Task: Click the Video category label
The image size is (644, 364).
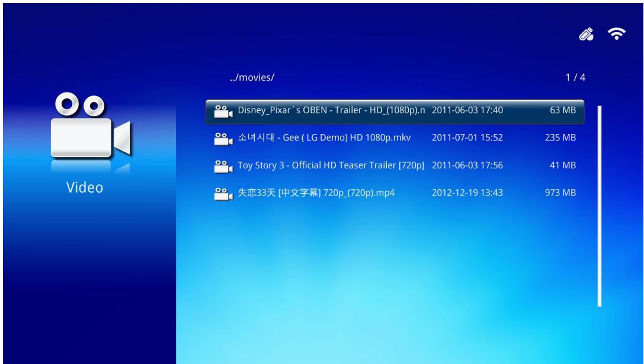Action: point(84,188)
